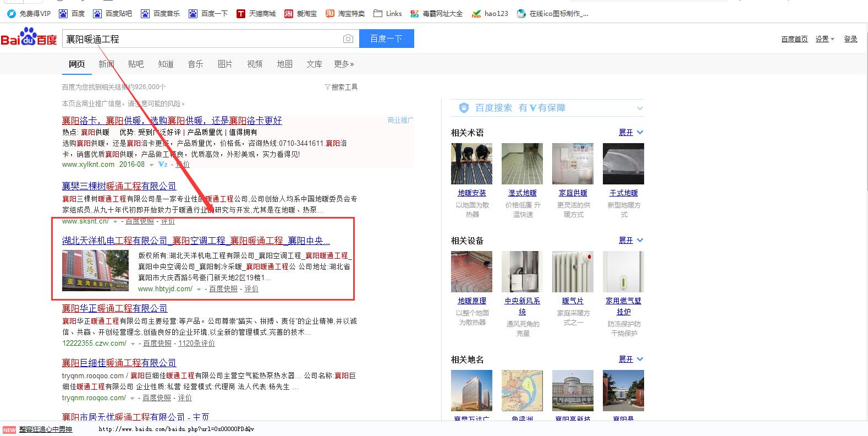Image resolution: width=868 pixels, height=436 pixels.
Task: Click the 湖北天洋 result thumbnail image
Action: point(95,270)
